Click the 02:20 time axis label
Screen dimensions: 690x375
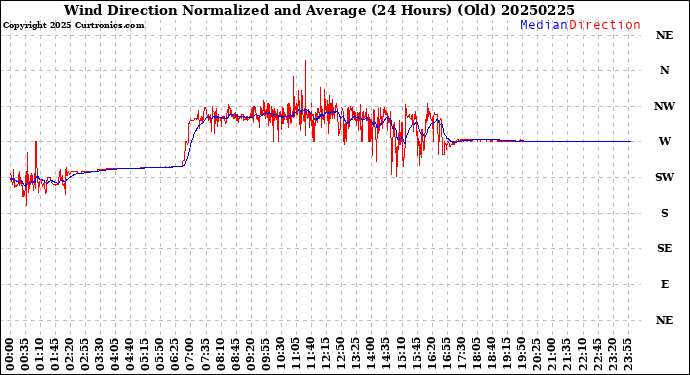(70, 354)
